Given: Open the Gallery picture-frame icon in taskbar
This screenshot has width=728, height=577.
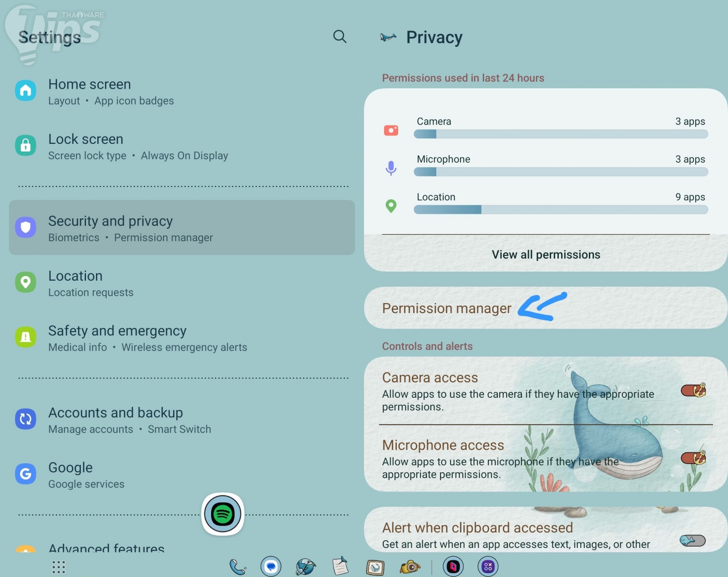Looking at the screenshot, I should coord(375,567).
